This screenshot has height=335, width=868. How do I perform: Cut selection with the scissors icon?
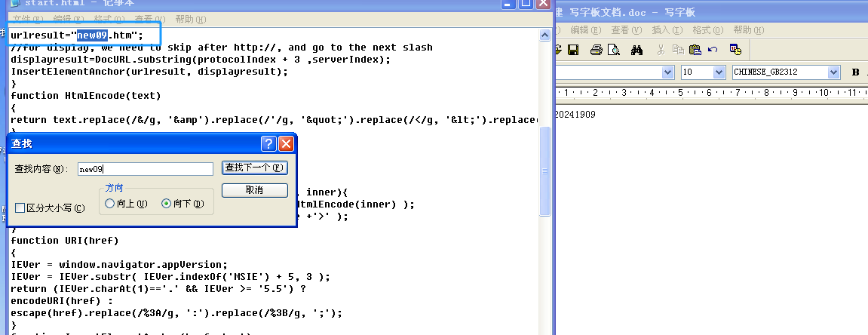click(661, 51)
